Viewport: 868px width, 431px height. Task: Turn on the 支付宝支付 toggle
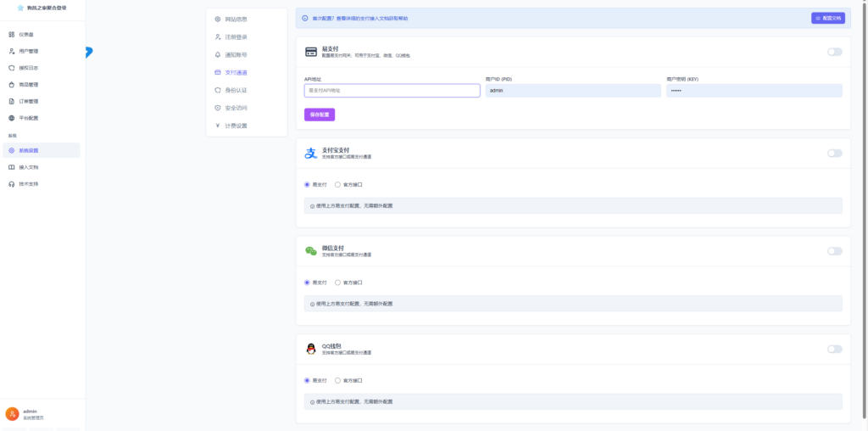834,154
